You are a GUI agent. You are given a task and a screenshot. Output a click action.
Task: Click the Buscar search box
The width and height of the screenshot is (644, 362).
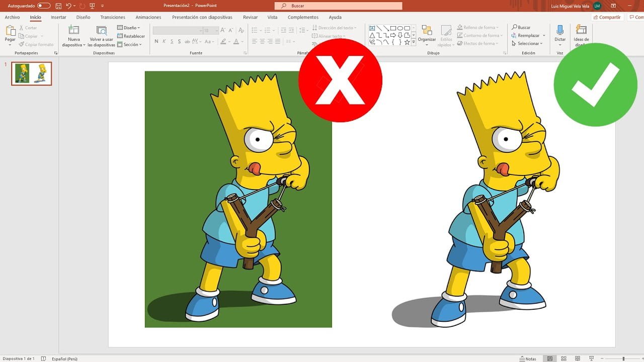pos(338,6)
